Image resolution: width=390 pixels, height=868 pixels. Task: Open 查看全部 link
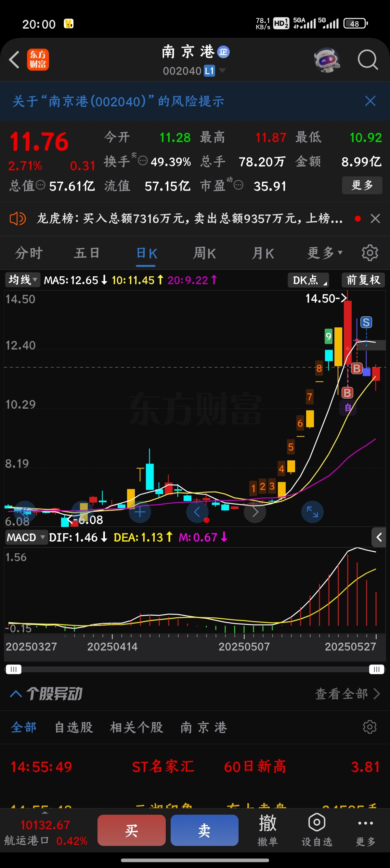tap(347, 694)
